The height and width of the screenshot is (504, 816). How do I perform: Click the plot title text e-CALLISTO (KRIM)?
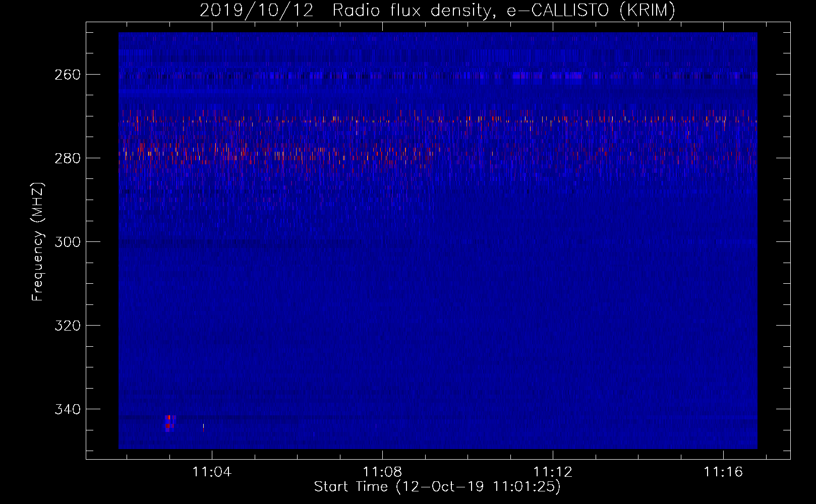tap(591, 10)
